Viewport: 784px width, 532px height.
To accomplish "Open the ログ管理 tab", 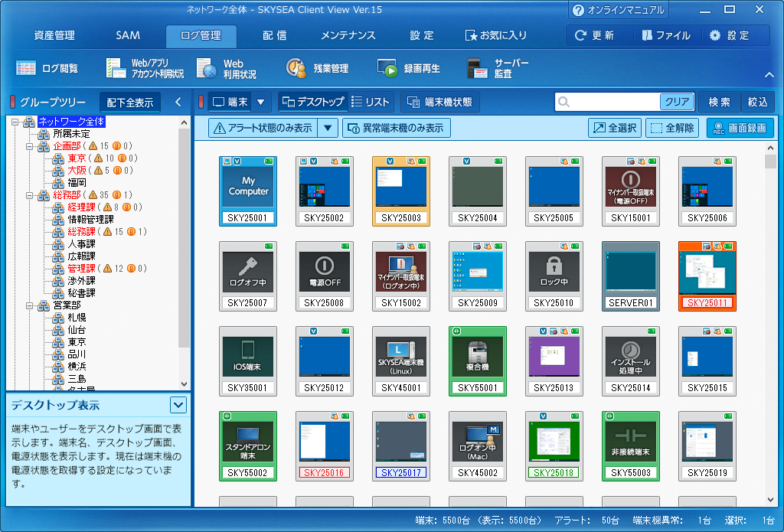I will 201,35.
